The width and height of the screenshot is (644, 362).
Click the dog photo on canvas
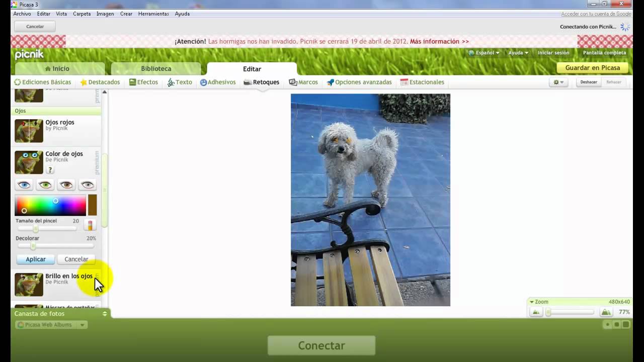(370, 200)
